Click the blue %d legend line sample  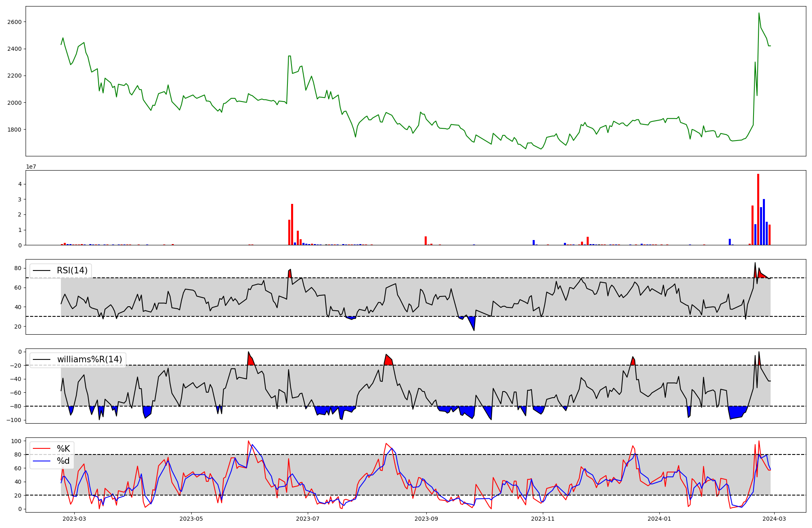(41, 461)
